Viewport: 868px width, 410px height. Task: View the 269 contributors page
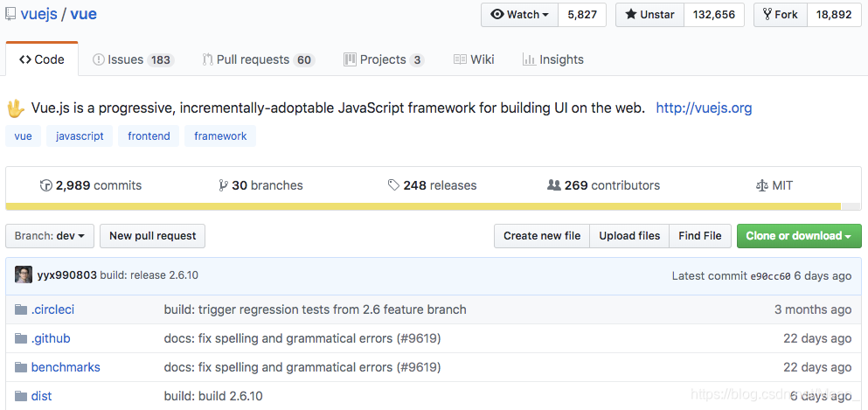(x=603, y=185)
